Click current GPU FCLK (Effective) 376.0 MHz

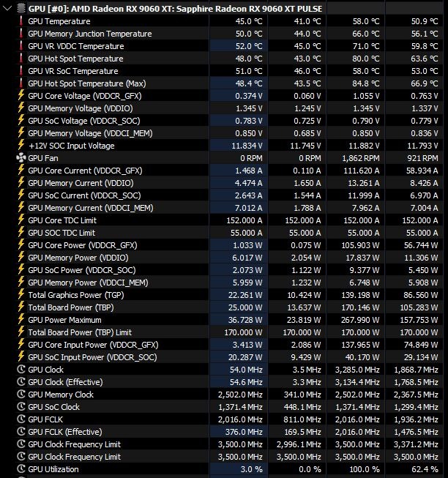[244, 432]
